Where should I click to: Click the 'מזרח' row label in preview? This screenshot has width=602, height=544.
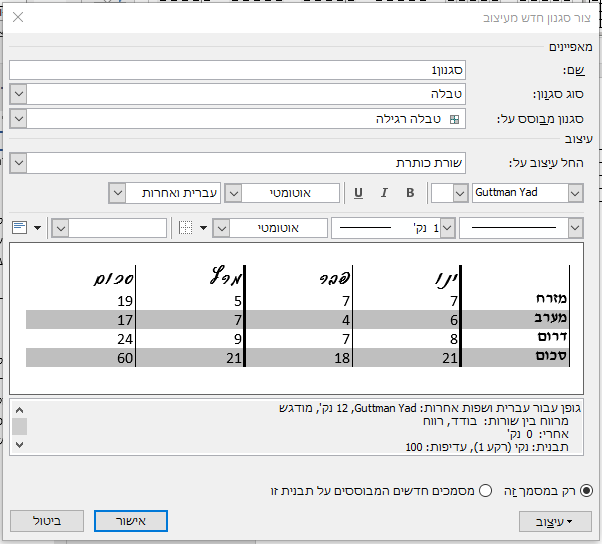click(x=551, y=298)
